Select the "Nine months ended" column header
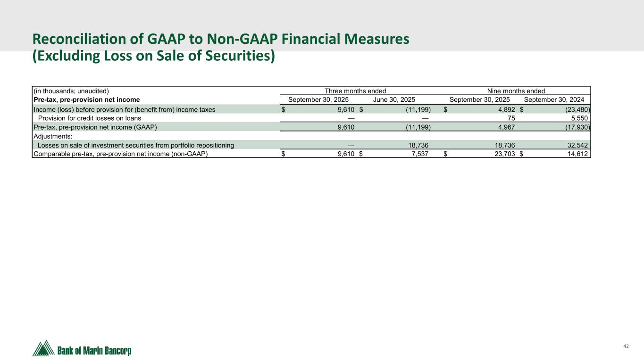 click(x=516, y=91)
